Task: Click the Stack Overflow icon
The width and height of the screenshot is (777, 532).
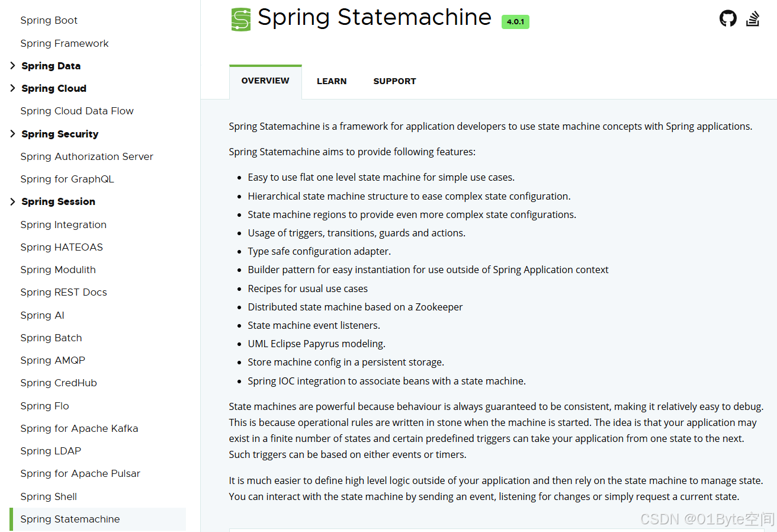Action: [753, 18]
